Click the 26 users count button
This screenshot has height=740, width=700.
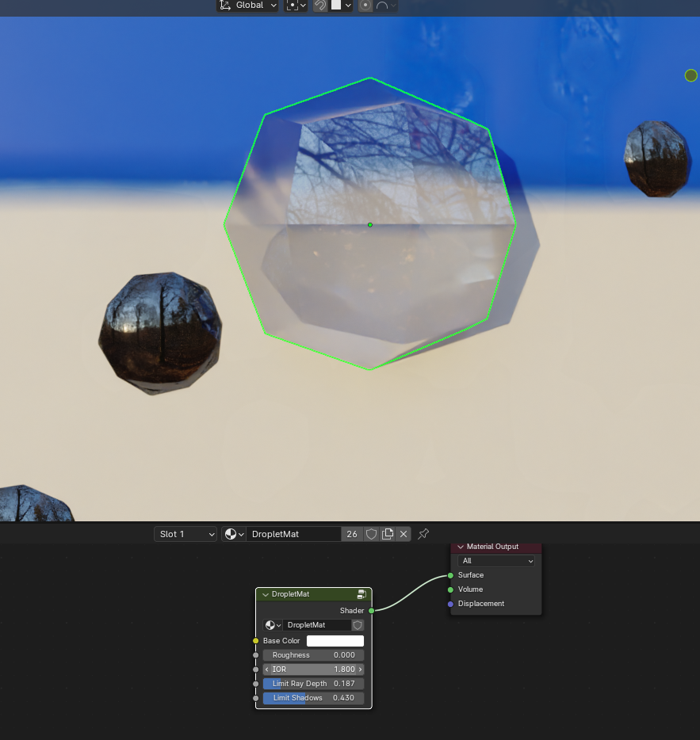click(352, 534)
